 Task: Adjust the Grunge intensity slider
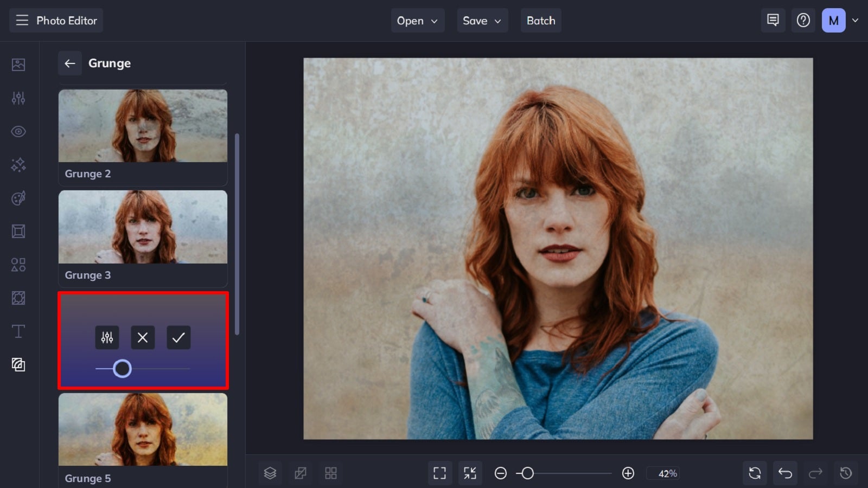[123, 369]
